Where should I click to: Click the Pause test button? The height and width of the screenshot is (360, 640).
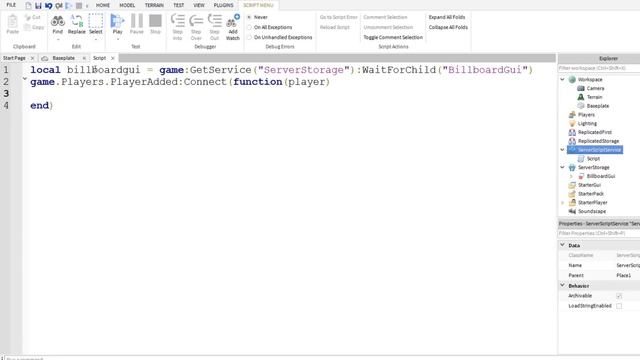137,24
